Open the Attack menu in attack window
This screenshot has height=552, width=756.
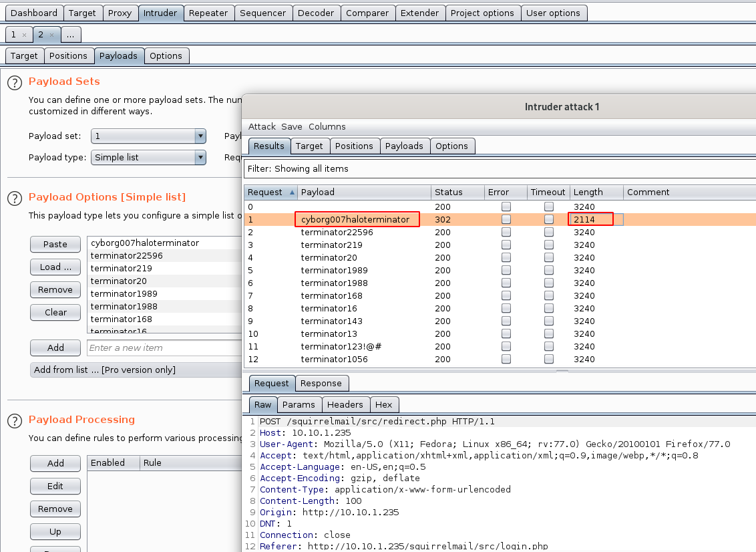click(x=262, y=126)
